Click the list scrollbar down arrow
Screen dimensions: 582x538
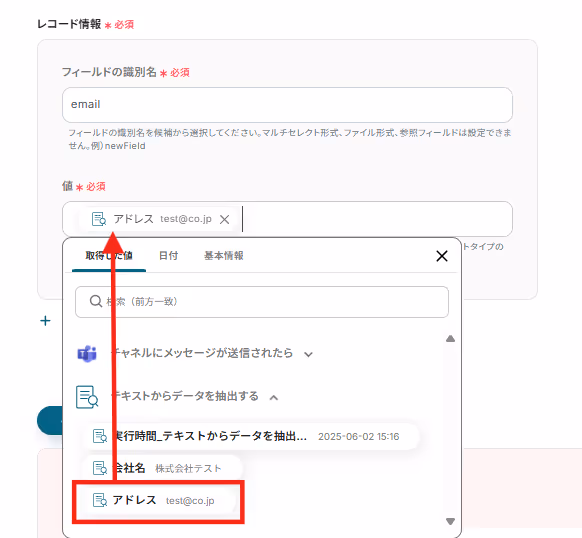click(450, 521)
